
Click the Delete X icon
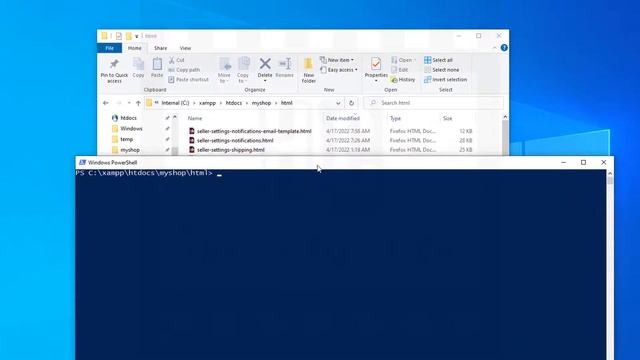click(265, 64)
